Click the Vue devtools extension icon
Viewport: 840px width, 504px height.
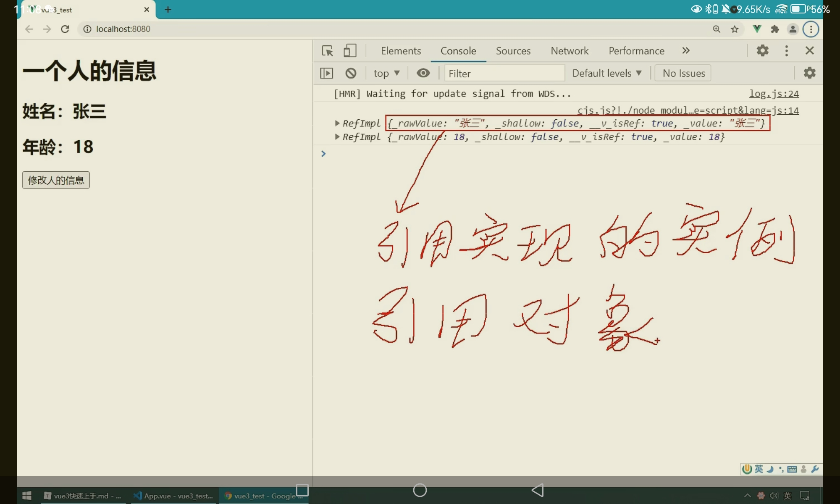pos(757,29)
